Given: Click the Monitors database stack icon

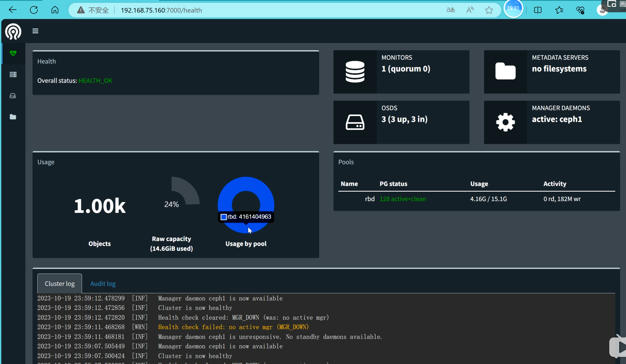Looking at the screenshot, I should point(355,72).
